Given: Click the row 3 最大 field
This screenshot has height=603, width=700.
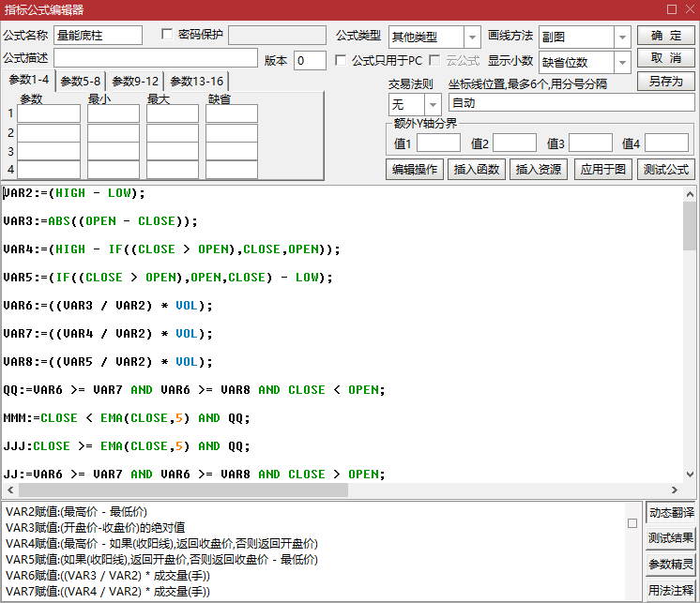Looking at the screenshot, I should click(173, 151).
